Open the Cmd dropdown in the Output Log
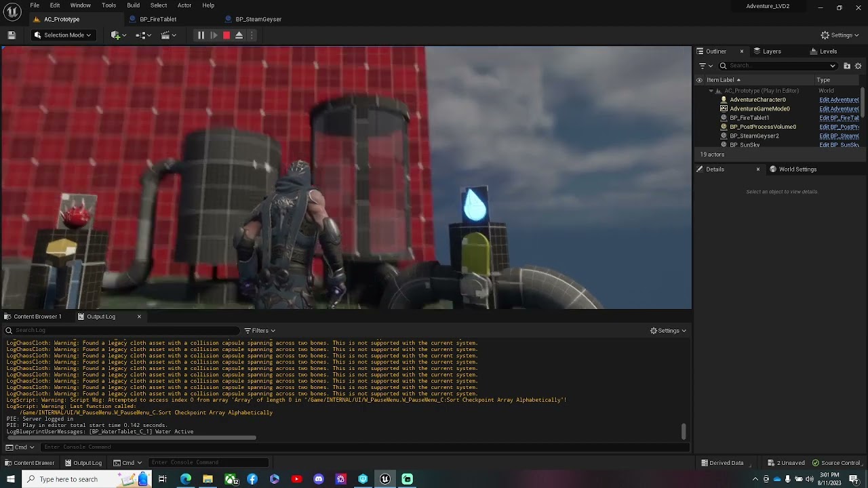This screenshot has height=488, width=868. [x=20, y=447]
